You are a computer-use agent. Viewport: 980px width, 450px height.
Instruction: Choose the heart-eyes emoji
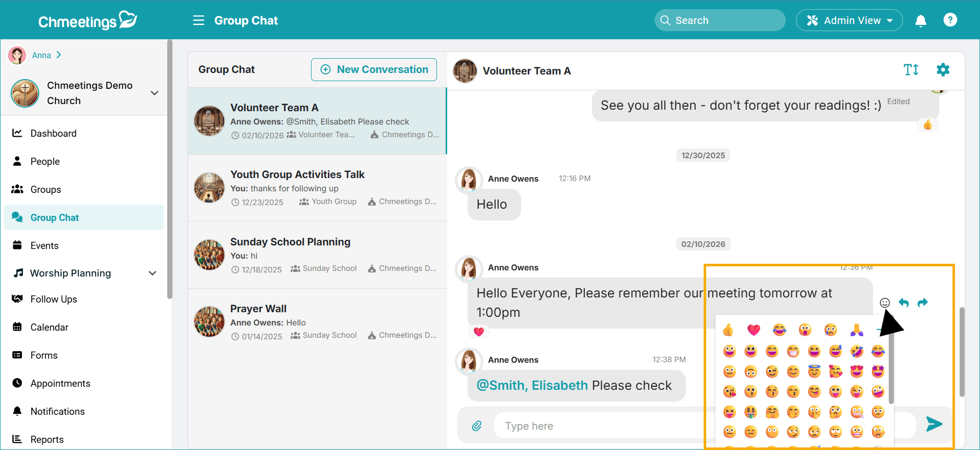857,371
